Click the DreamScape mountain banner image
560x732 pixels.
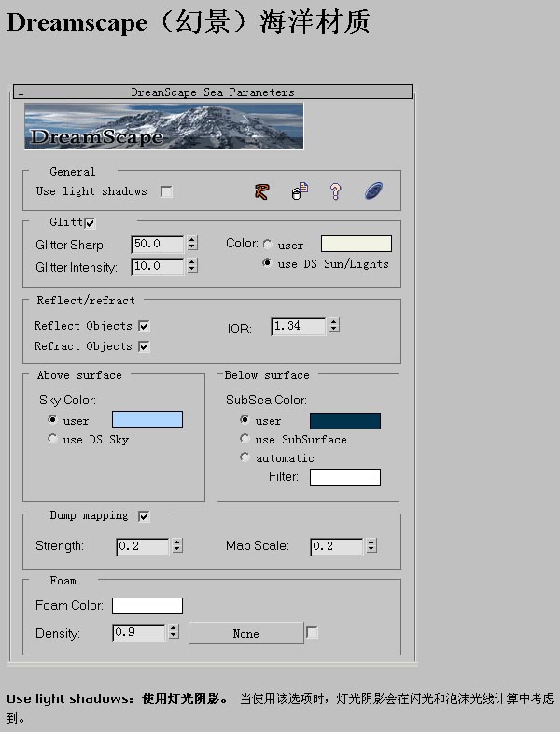click(164, 127)
